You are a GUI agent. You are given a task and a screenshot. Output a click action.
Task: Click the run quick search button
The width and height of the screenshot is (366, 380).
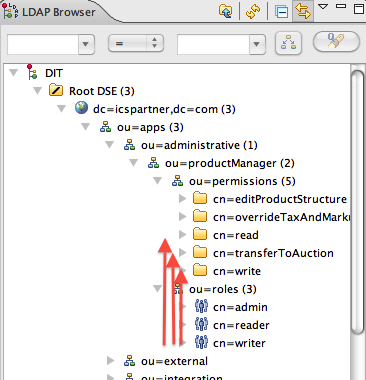[x=336, y=41]
